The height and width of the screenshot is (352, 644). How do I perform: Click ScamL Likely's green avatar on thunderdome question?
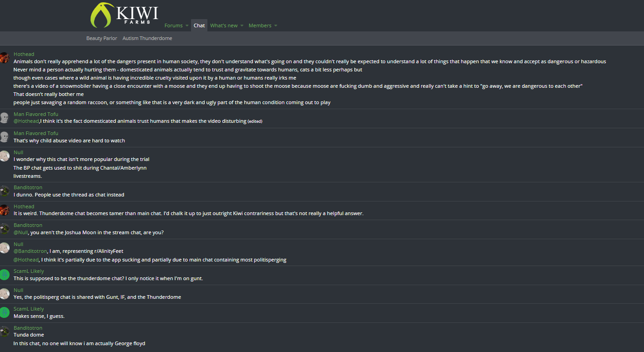tap(4, 275)
